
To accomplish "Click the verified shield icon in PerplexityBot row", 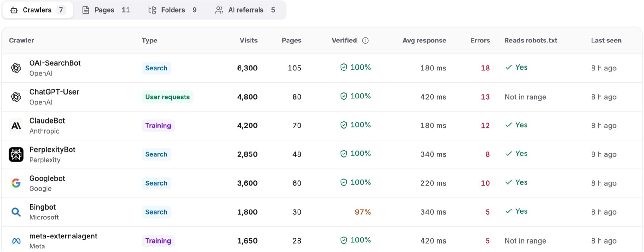I will (x=344, y=154).
